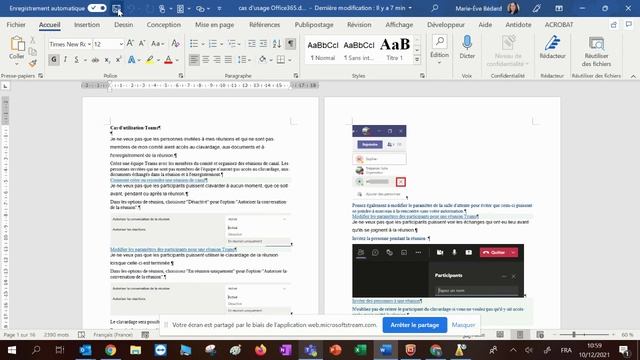Apply the Titre 1 style
Screen dimensions: 640x360
pyautogui.click(x=395, y=50)
